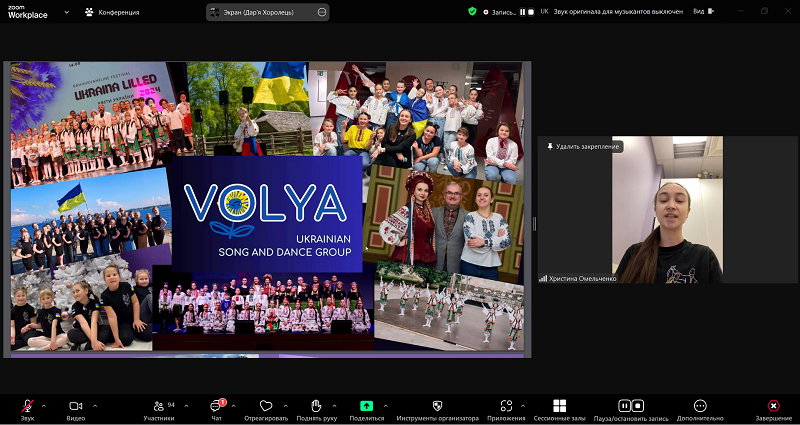Viewport: 800px width, 425px height.
Task: Expand audio options arrow next to Звук
Action: 43,406
